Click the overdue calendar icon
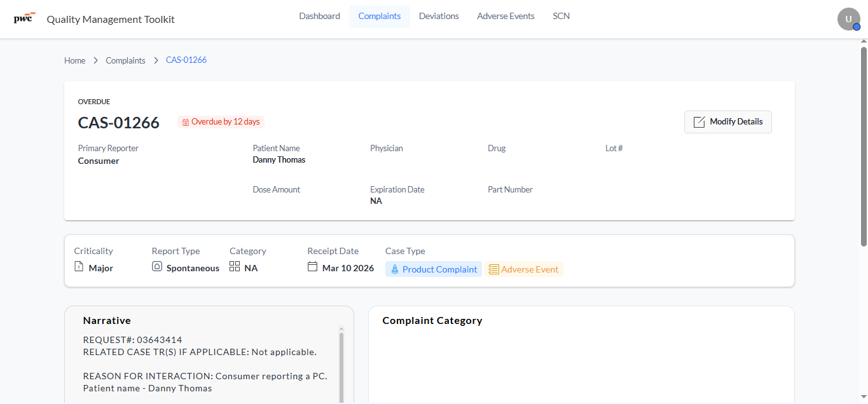Viewport: 868px width, 404px height. pos(186,122)
